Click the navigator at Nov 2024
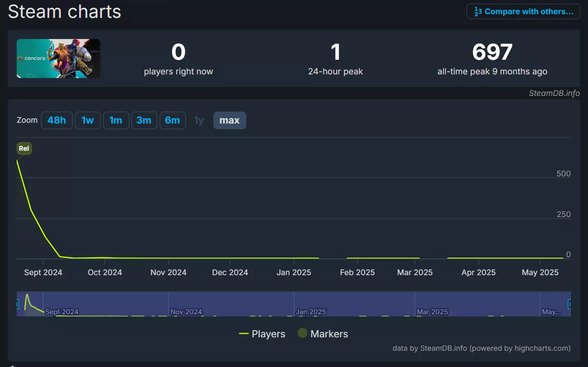 tap(186, 312)
